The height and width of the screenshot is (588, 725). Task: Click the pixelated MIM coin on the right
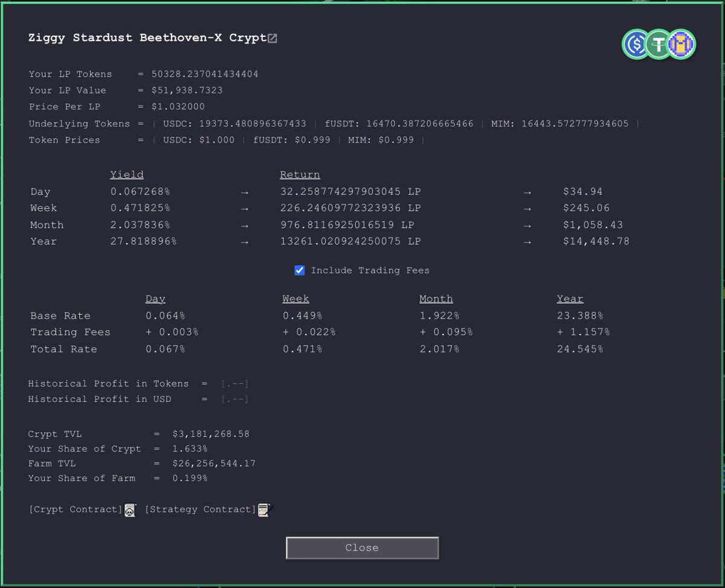pyautogui.click(x=680, y=43)
